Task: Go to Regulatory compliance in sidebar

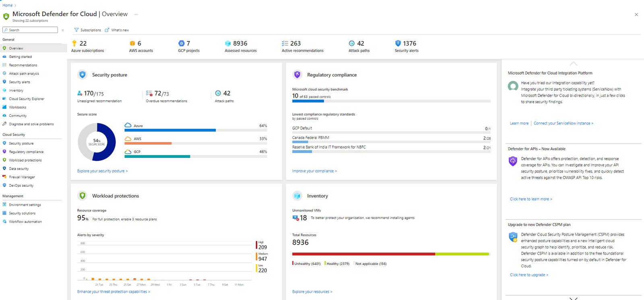Action: 26,152
